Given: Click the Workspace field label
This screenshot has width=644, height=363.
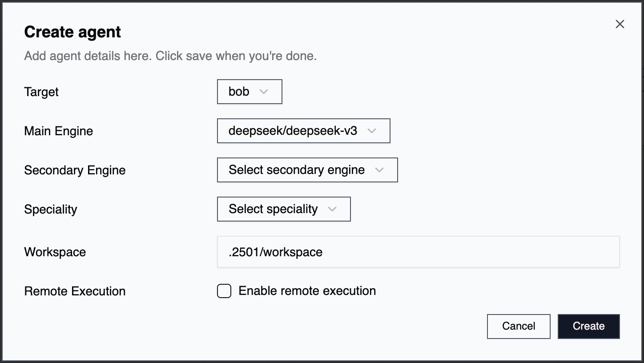Looking at the screenshot, I should 55,252.
